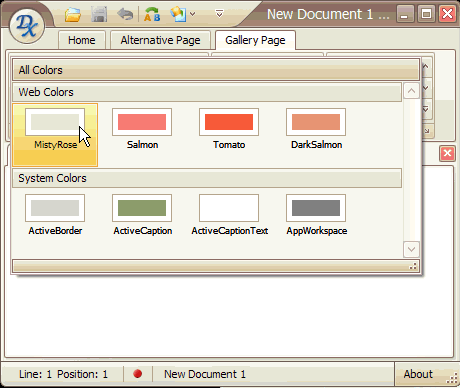Click the gallery popup resize grip

[x=413, y=266]
